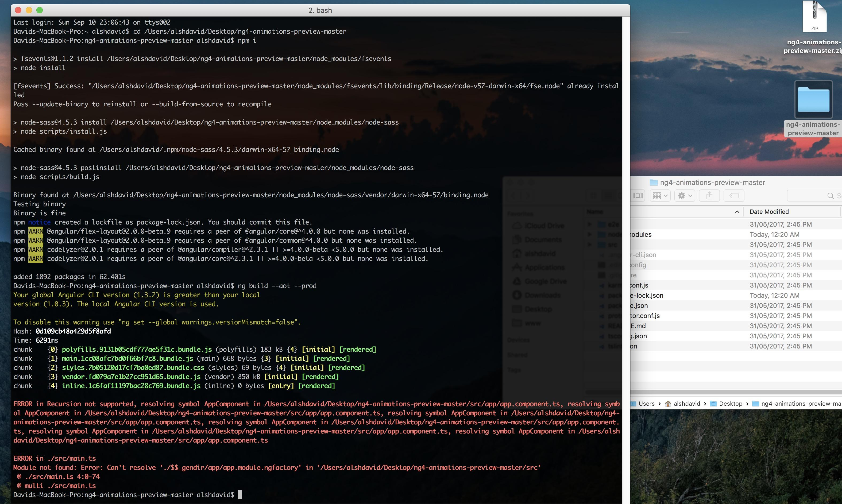Click the styles bundle.css chunk filename
842x504 pixels.
(133, 367)
